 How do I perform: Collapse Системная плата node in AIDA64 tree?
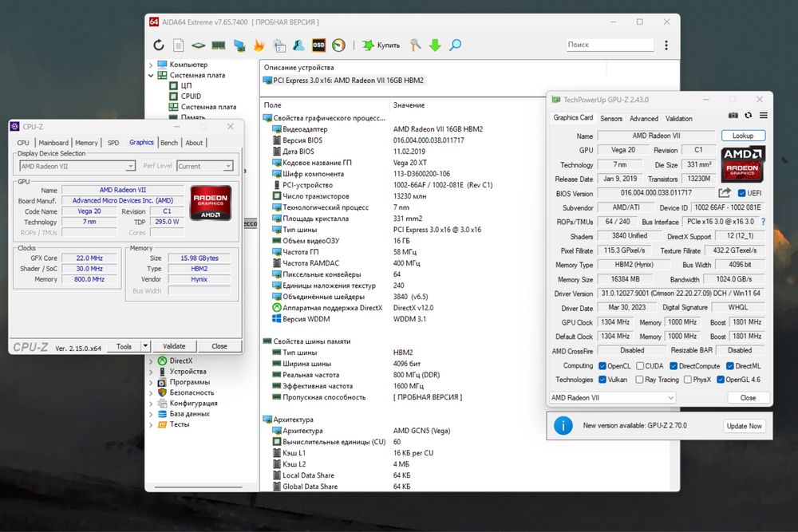151,75
